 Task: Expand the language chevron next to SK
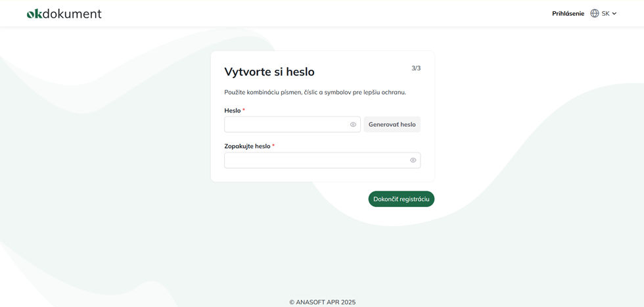click(x=614, y=13)
